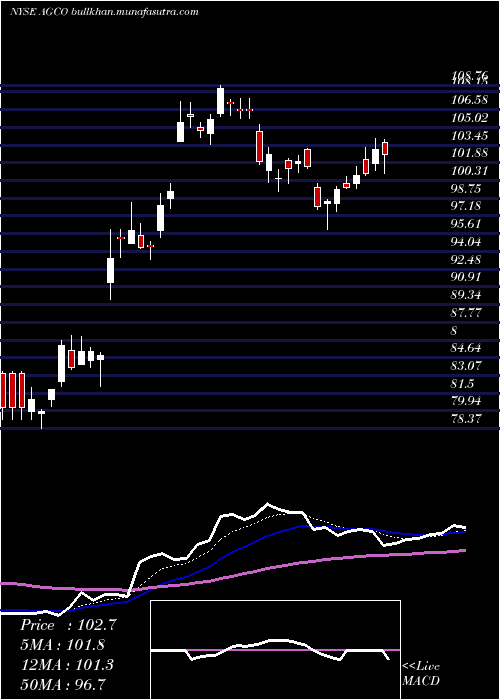The height and width of the screenshot is (700, 500).
Task: Click the highest white candlestick near 108
Action: (220, 101)
